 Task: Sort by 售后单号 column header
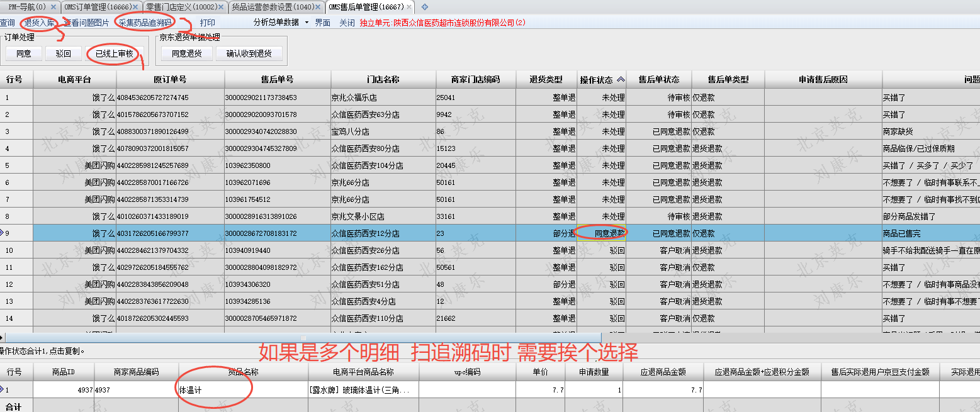click(278, 80)
